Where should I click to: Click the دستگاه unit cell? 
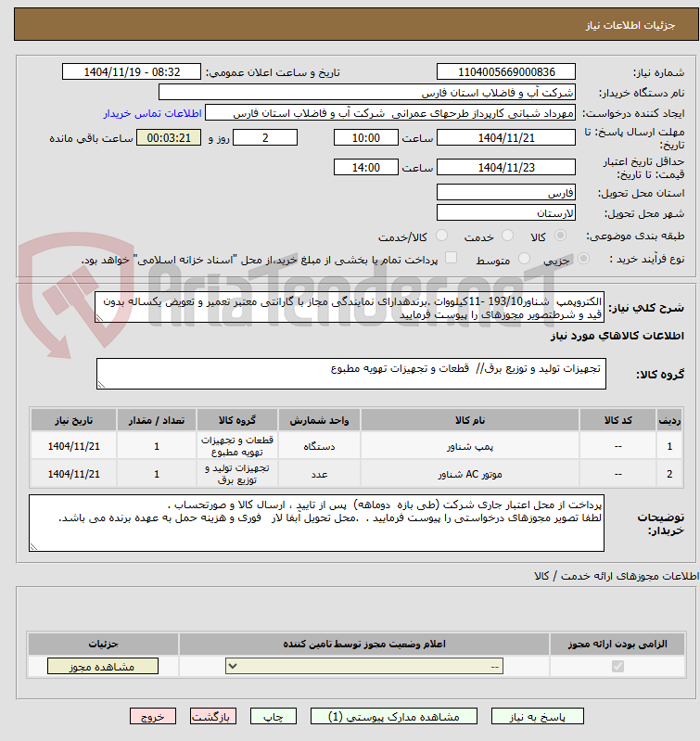pyautogui.click(x=319, y=446)
